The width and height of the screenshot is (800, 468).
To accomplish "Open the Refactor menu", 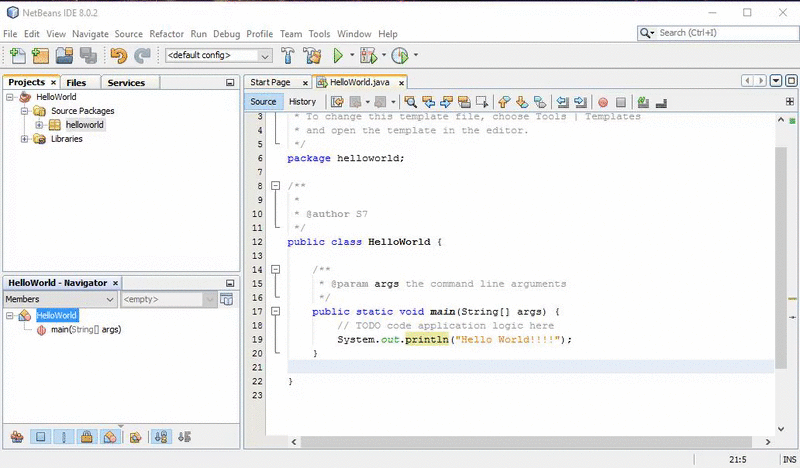I will tap(166, 34).
